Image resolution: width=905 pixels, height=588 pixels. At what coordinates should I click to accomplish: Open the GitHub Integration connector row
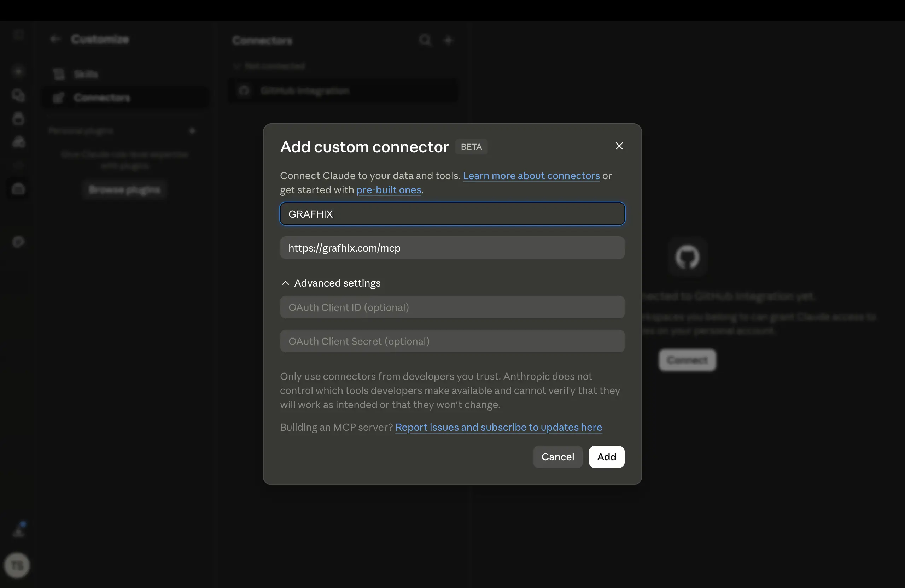[x=343, y=90]
